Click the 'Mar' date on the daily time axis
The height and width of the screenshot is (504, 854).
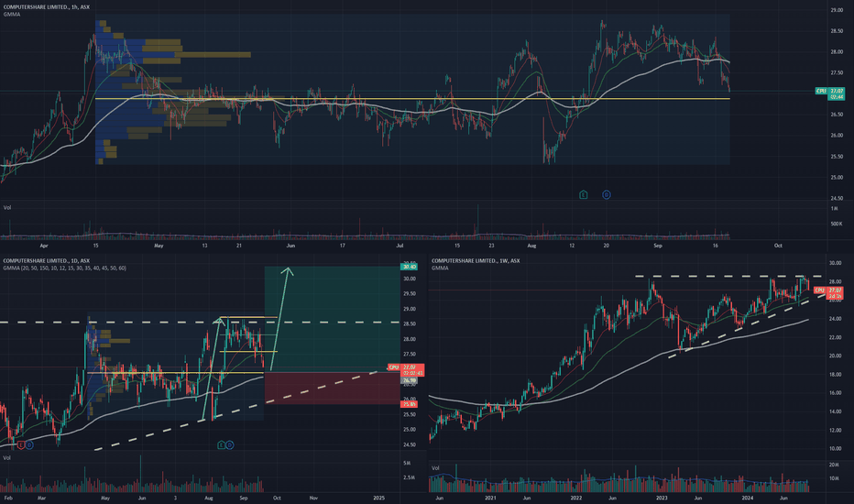click(x=41, y=498)
